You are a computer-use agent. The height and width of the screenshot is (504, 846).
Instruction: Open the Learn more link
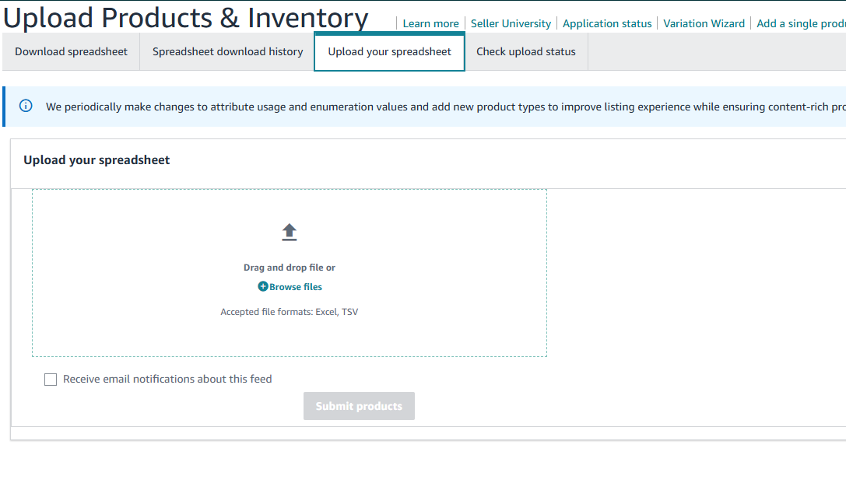click(430, 23)
